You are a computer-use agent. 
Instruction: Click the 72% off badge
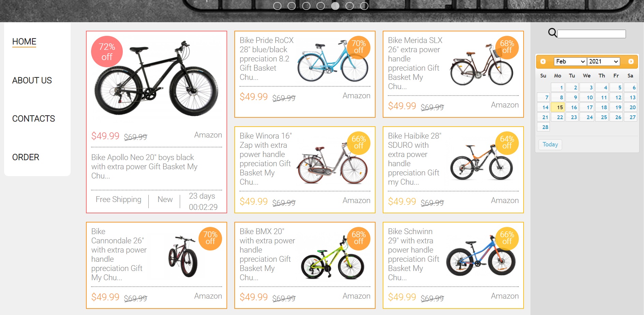107,52
